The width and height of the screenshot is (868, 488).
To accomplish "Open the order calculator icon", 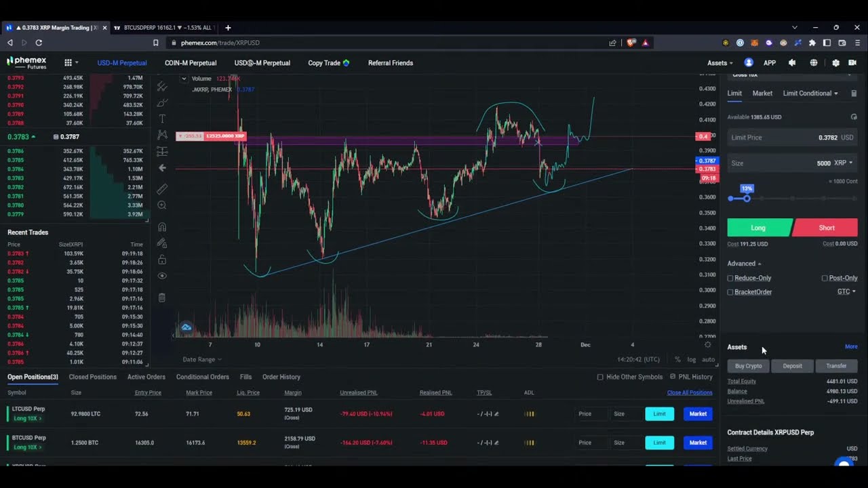I will 854,94.
